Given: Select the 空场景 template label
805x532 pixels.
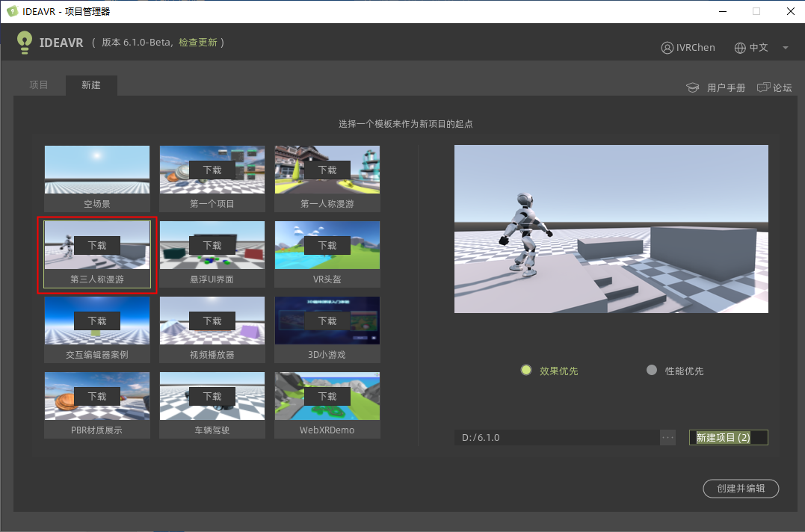Looking at the screenshot, I should pos(97,204).
